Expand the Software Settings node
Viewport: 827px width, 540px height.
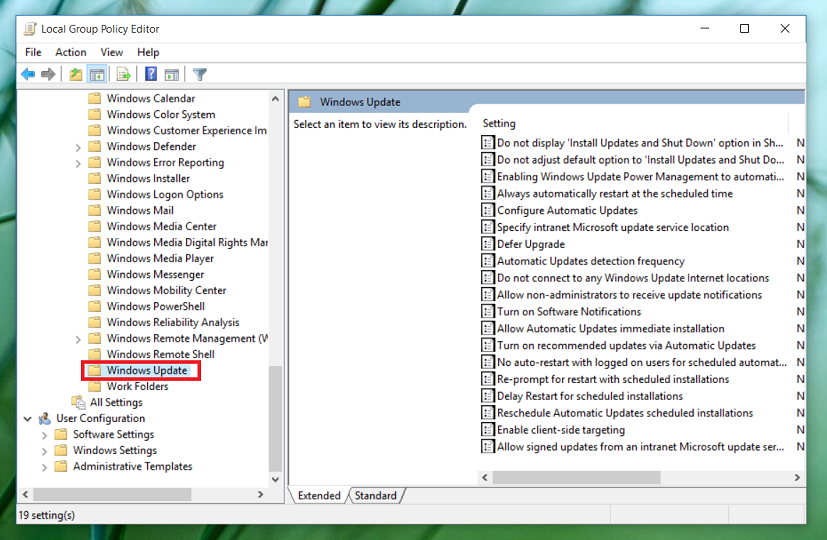point(44,435)
